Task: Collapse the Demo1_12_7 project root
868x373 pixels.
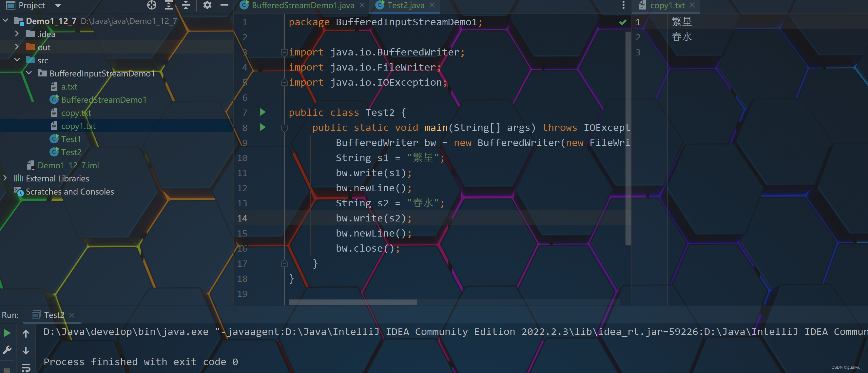Action: coord(5,21)
